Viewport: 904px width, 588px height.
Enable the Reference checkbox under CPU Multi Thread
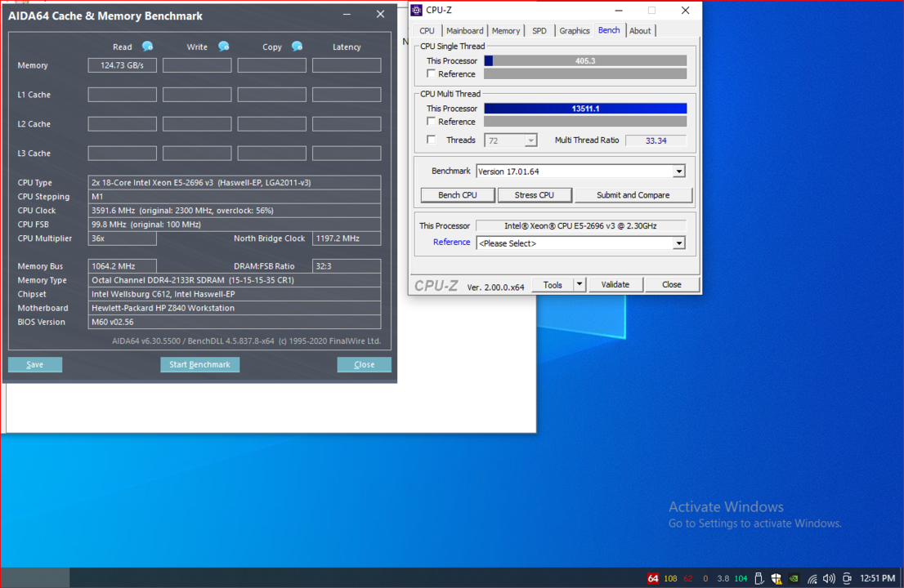coord(431,121)
